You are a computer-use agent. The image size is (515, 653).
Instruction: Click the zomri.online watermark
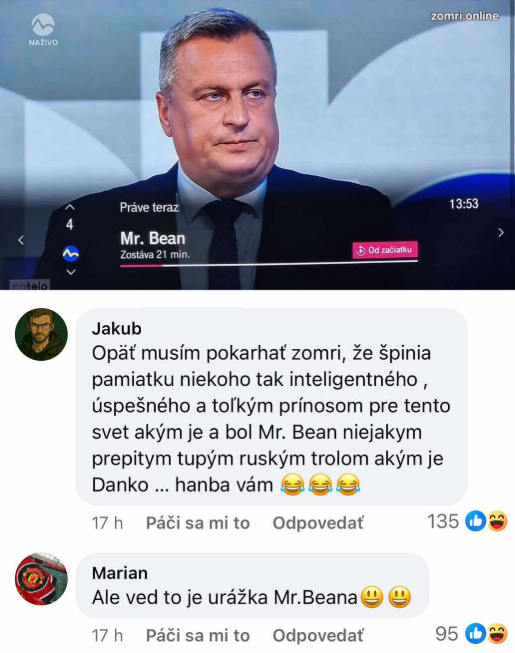tap(465, 16)
